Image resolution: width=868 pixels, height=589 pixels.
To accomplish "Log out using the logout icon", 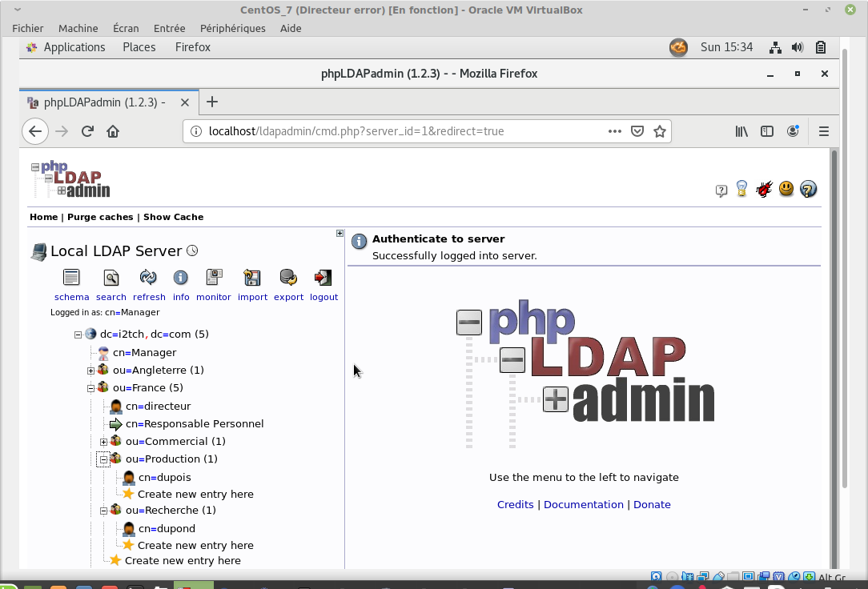I will (323, 278).
